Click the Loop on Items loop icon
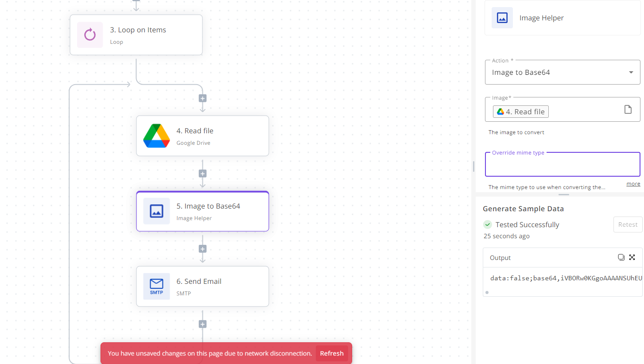The width and height of the screenshot is (644, 364). click(x=90, y=35)
